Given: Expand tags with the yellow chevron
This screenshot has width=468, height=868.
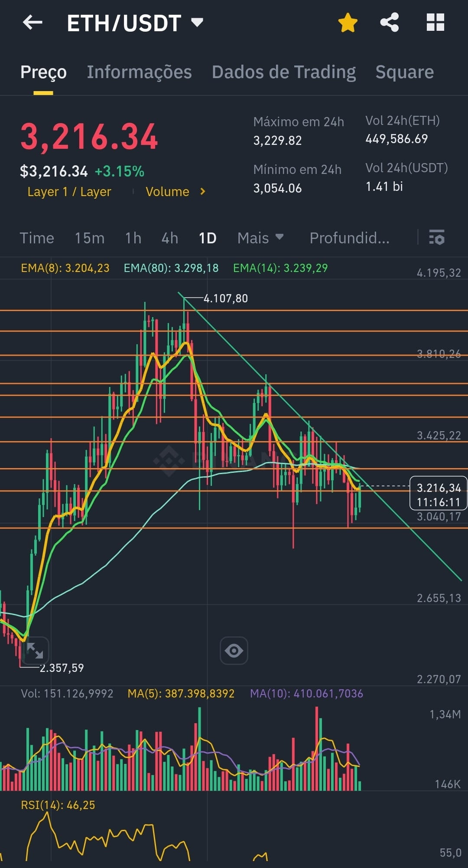Looking at the screenshot, I should pyautogui.click(x=202, y=192).
